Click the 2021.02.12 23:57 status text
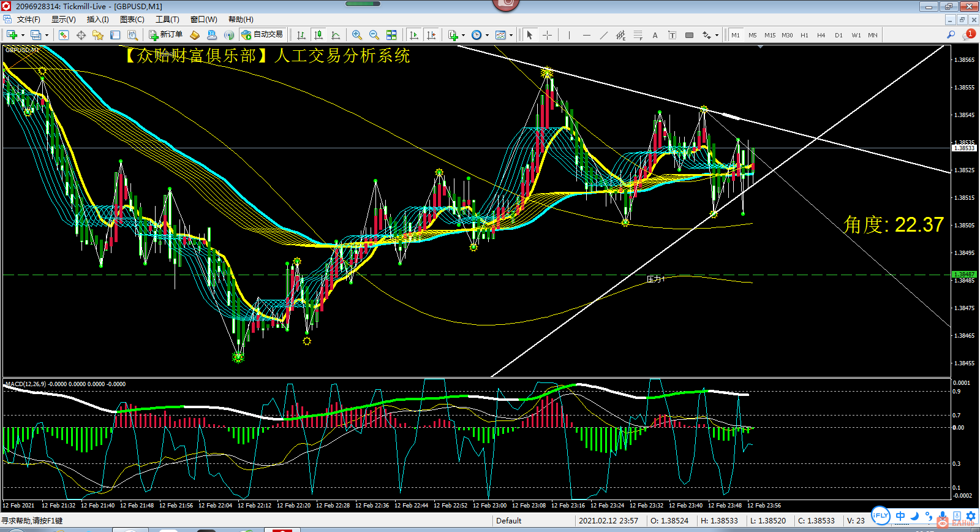Screen dimensions: 980x532 (x=608, y=521)
